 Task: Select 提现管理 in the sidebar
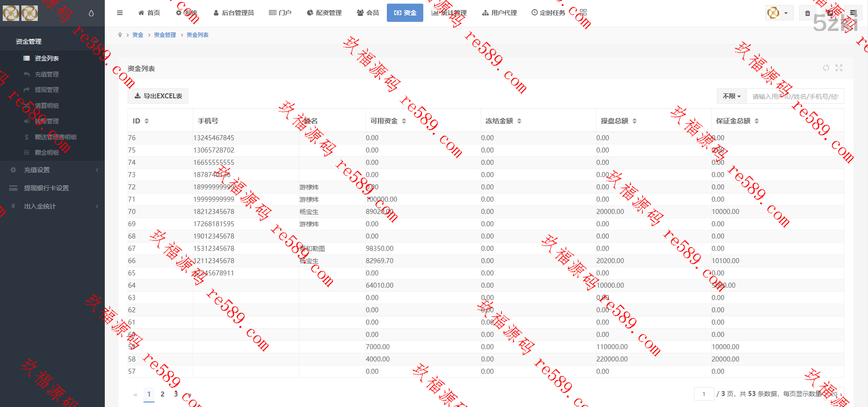46,90
